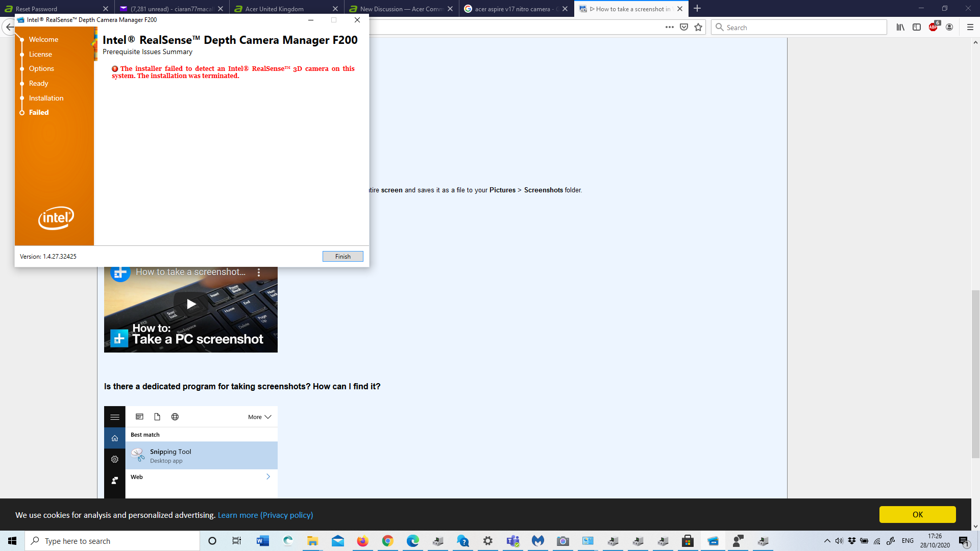Open File Explorer from the taskbar
The image size is (980, 551).
click(x=312, y=541)
